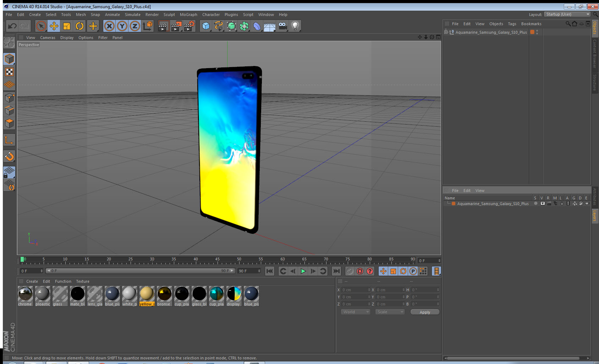
Task: Add a Light object
Action: pyautogui.click(x=295, y=26)
